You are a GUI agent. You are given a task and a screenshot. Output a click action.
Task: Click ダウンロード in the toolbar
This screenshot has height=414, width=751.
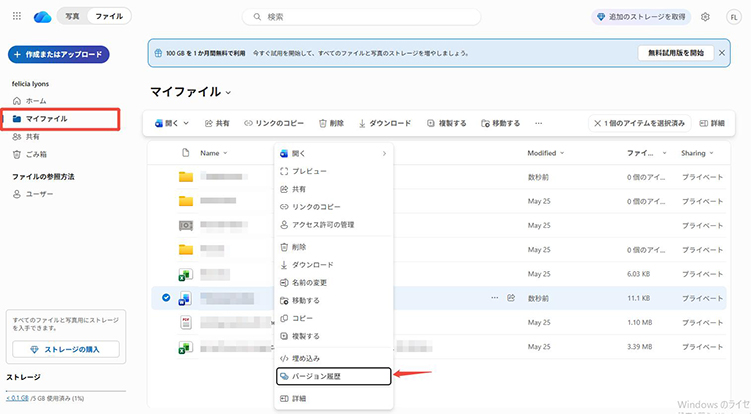coord(385,123)
